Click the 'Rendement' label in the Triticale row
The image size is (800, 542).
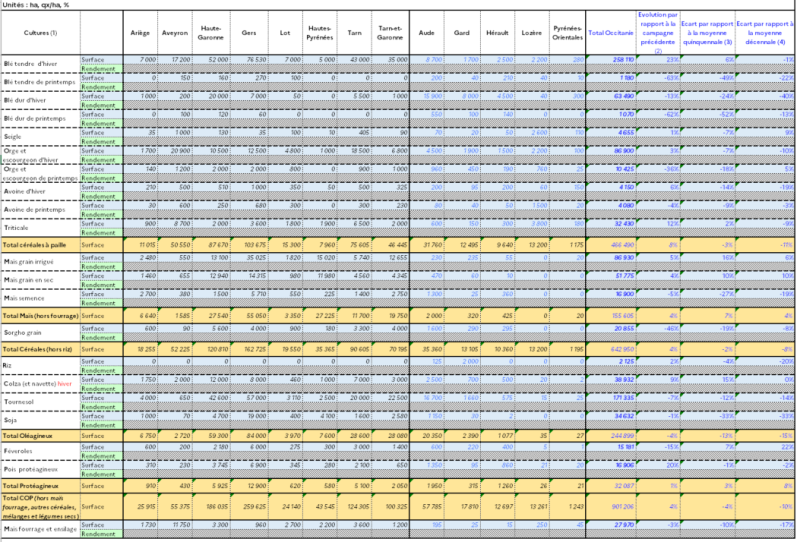[98, 233]
